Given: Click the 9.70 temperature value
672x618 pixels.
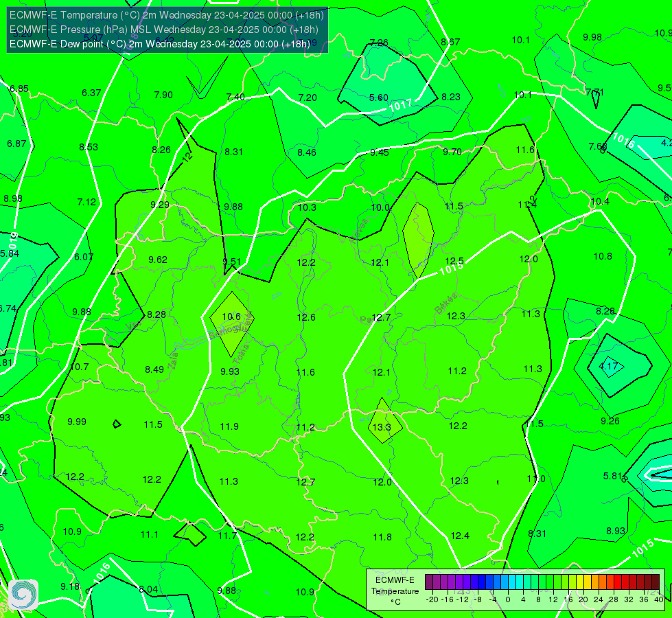Looking at the screenshot, I should (452, 152).
